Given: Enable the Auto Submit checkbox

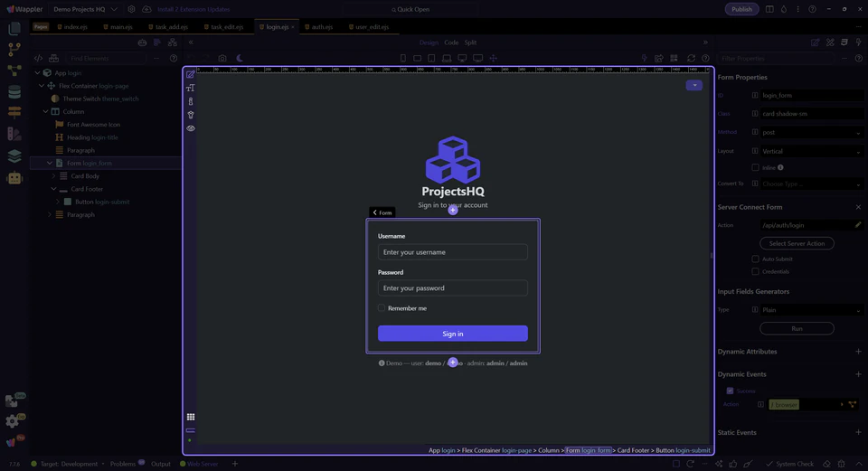Looking at the screenshot, I should [x=755, y=259].
